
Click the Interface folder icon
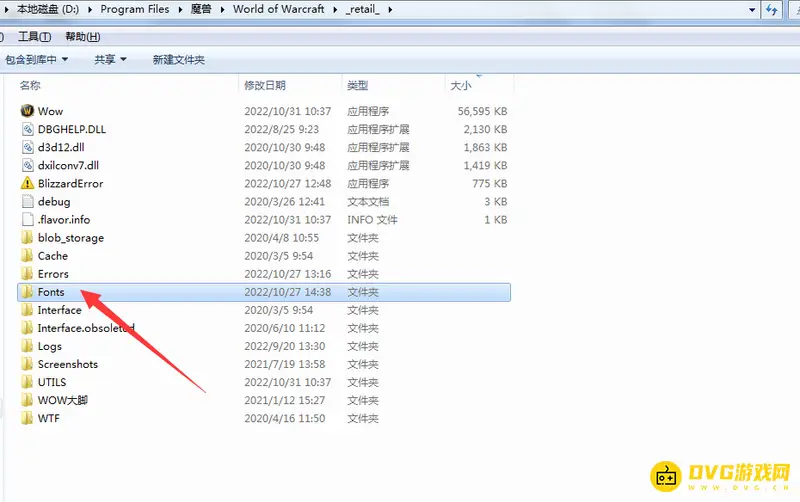coord(27,310)
